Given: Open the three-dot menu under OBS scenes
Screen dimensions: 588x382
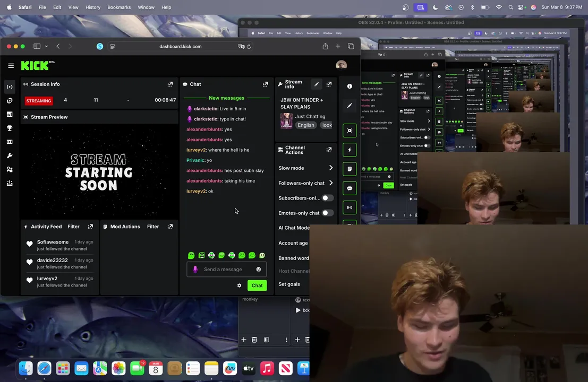Looking at the screenshot, I should [286, 340].
